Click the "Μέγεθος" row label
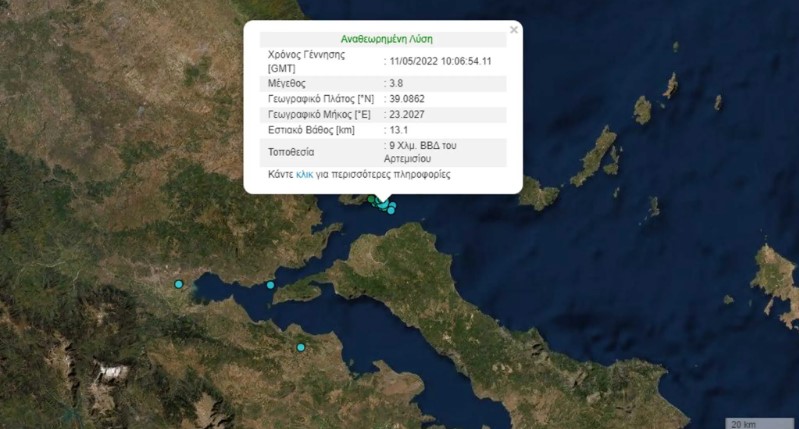799x429 pixels. coord(286,83)
